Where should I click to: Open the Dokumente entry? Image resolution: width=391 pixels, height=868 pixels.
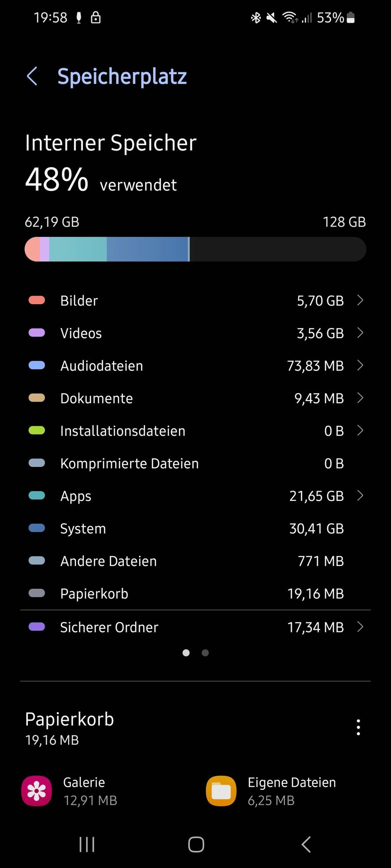pos(195,398)
